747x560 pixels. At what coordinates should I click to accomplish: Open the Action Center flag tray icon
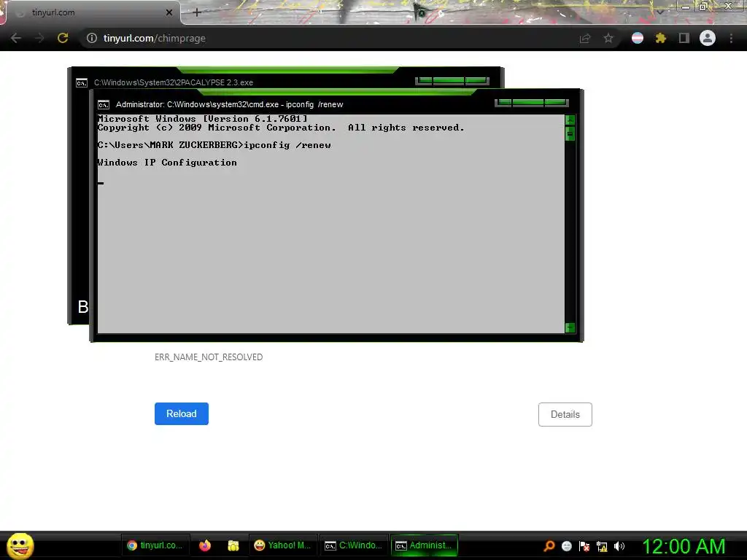(584, 546)
